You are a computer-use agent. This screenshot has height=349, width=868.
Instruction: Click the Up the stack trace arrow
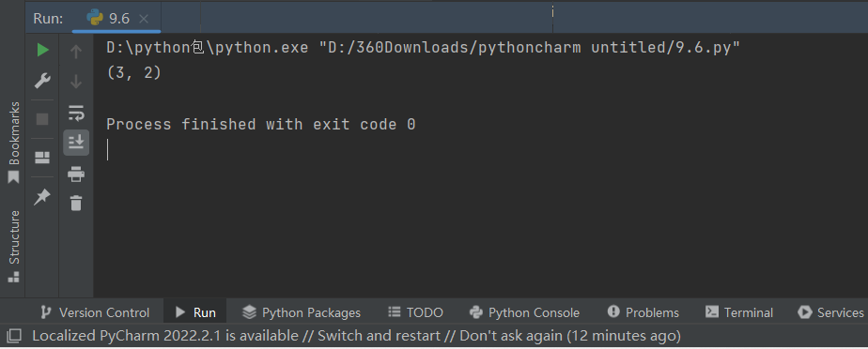(x=76, y=52)
